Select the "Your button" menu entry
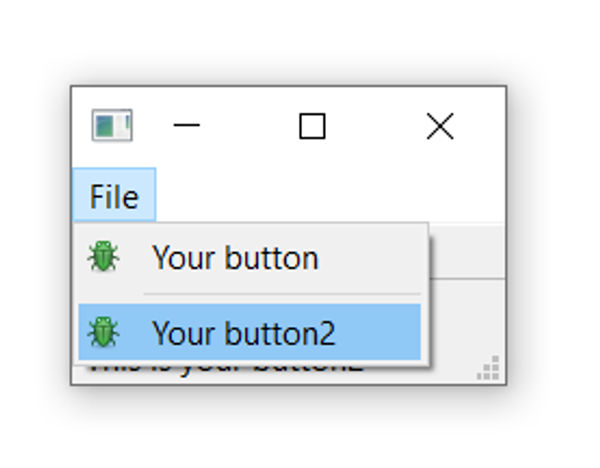This screenshot has height=468, width=600. [x=235, y=258]
